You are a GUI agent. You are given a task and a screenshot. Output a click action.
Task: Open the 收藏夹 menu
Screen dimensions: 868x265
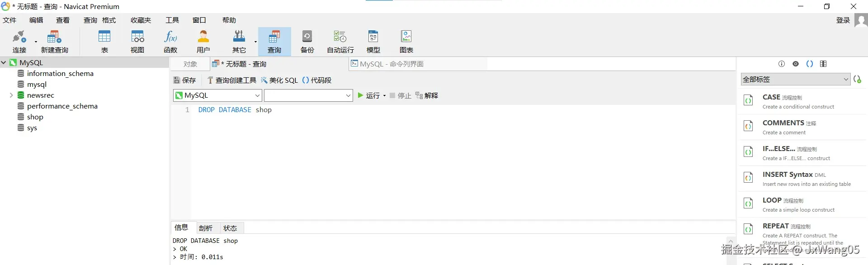141,20
